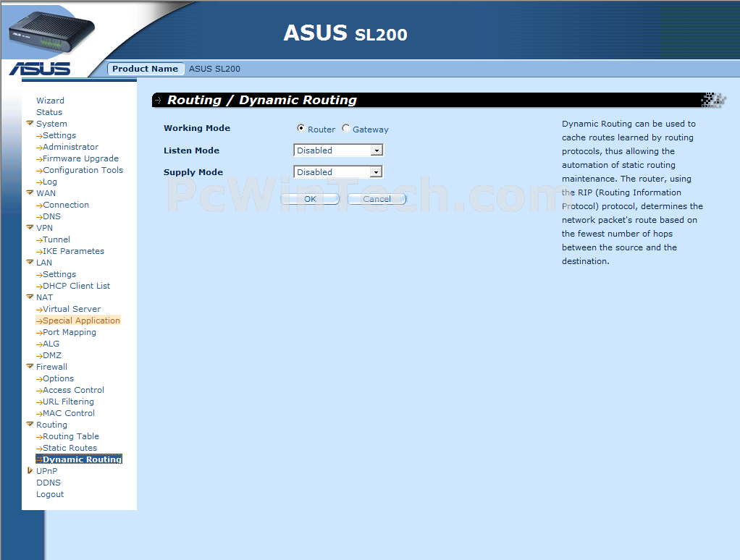
Task: Open the DDNS page
Action: pos(49,482)
